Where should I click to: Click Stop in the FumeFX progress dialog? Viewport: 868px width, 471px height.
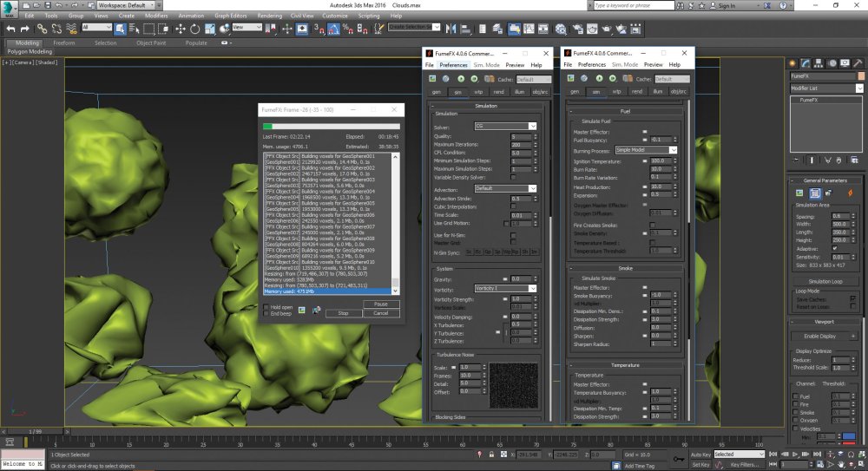(343, 313)
